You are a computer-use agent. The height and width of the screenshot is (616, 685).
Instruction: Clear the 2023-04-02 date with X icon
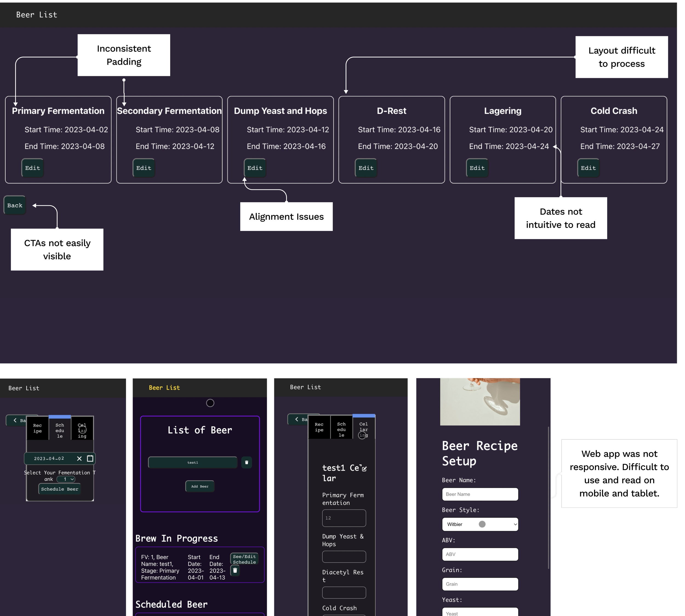79,458
